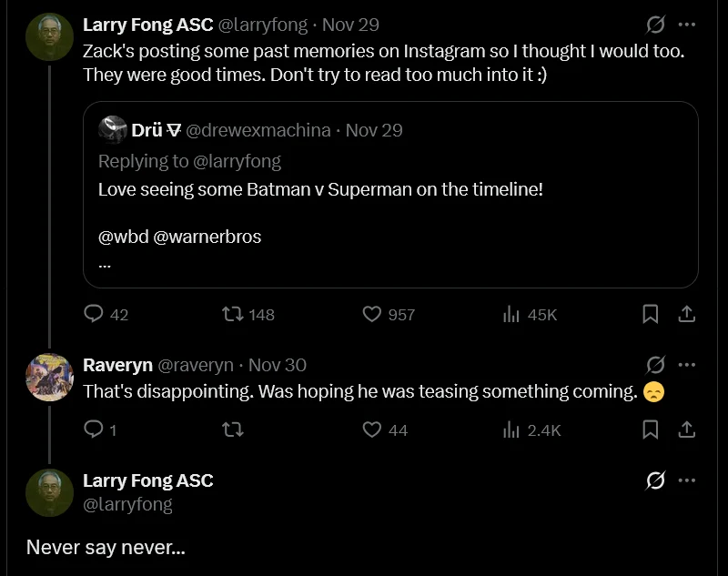Open more options on Raveryn's reply

point(687,365)
